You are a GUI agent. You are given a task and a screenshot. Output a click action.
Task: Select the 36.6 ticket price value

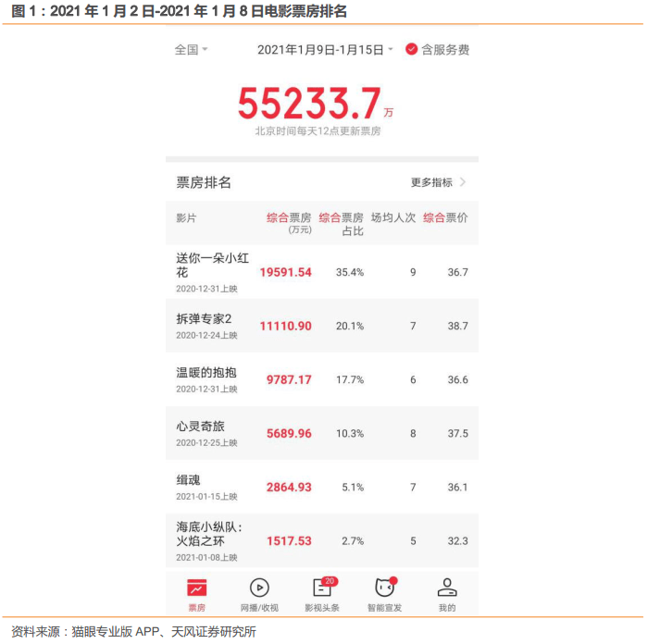point(458,379)
